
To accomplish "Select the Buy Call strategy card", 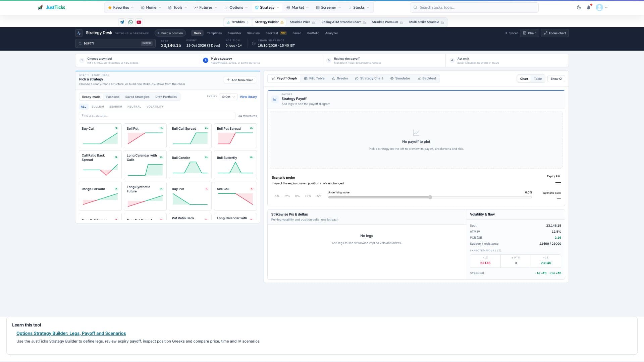I will coord(100,136).
